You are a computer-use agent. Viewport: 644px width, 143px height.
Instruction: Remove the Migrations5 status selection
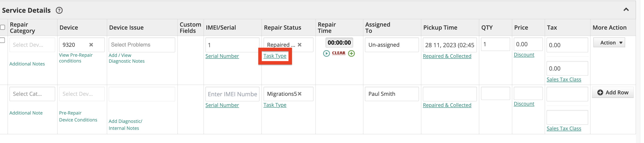300,94
